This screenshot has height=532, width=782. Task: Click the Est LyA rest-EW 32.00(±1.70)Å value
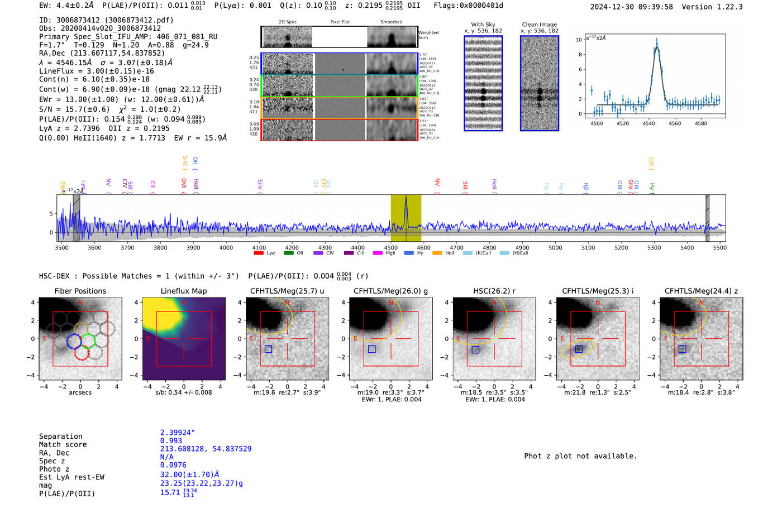tap(190, 475)
